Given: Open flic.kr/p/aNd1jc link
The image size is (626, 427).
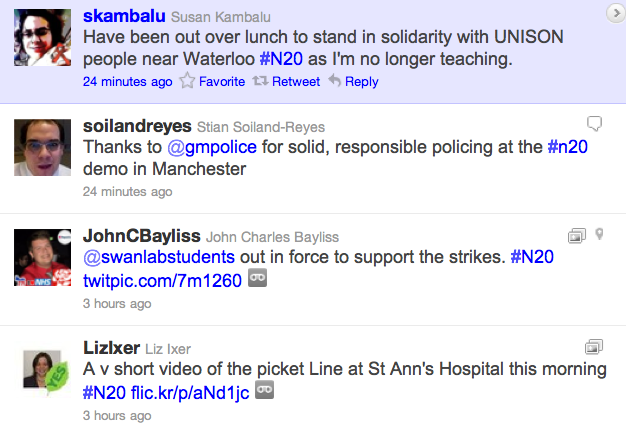Looking at the screenshot, I should pos(190,392).
